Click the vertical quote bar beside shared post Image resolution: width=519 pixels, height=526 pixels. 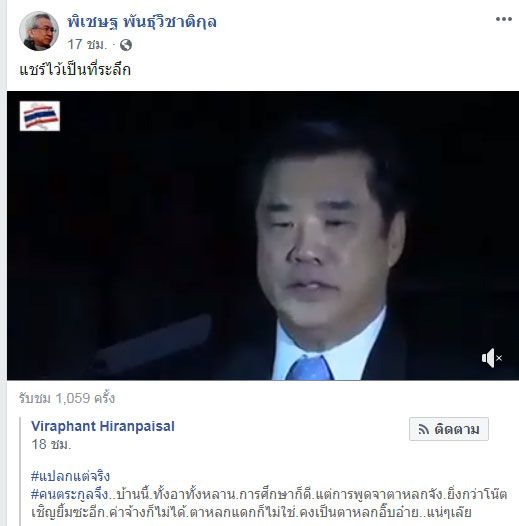click(x=20, y=471)
